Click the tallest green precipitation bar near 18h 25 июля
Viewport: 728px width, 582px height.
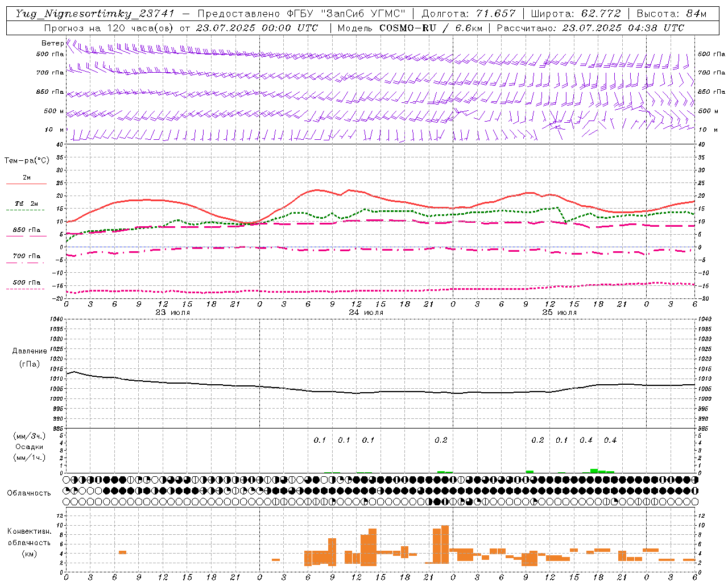coord(594,471)
